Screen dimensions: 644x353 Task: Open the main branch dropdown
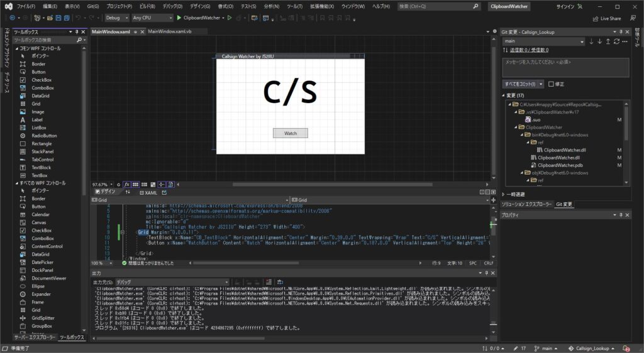tap(543, 41)
